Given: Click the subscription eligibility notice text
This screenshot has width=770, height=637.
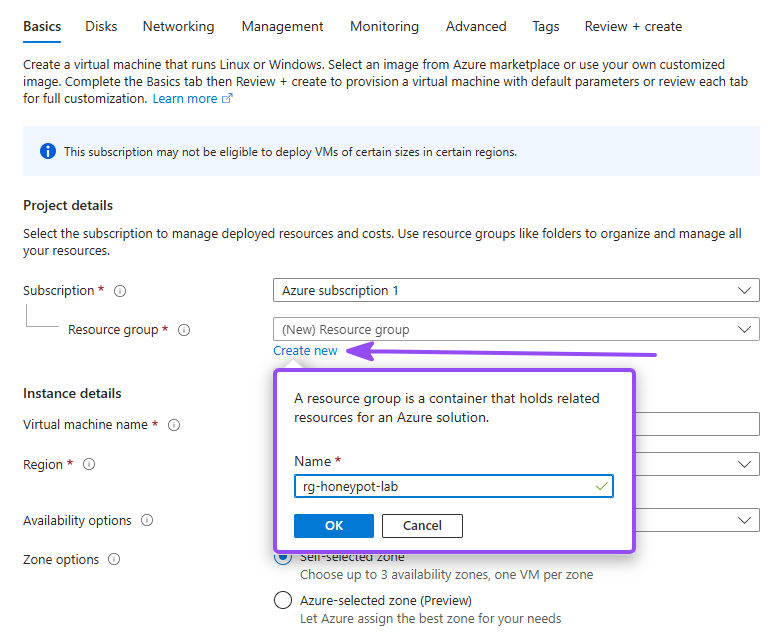Looking at the screenshot, I should click(290, 152).
